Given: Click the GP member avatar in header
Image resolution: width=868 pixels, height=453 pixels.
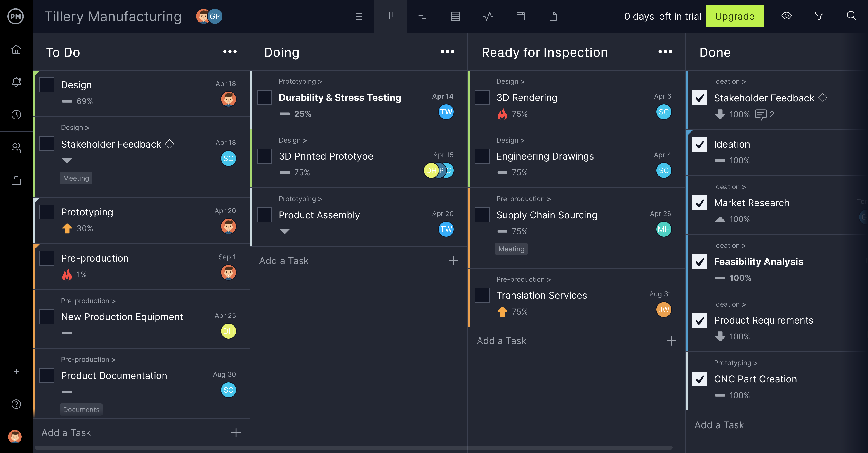Looking at the screenshot, I should point(215,16).
